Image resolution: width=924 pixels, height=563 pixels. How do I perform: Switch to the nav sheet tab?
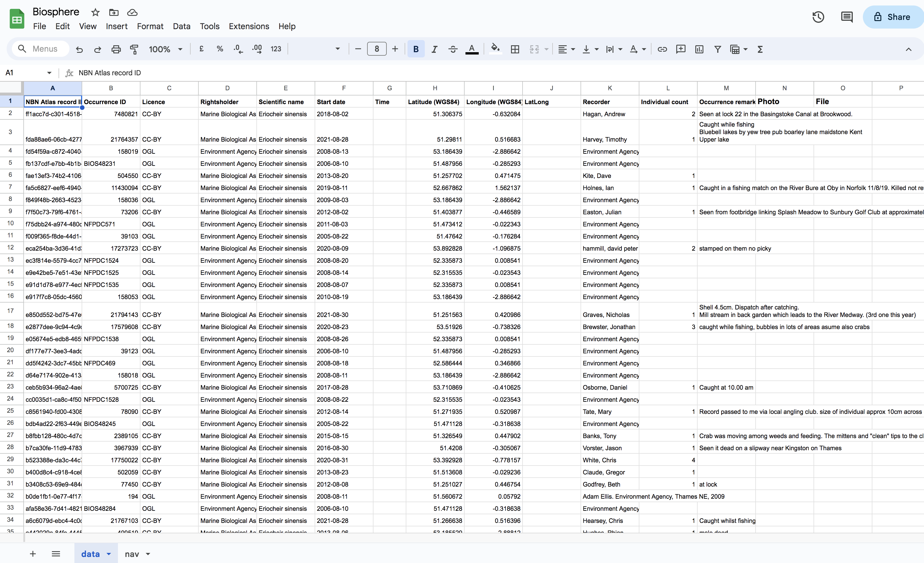(x=132, y=554)
